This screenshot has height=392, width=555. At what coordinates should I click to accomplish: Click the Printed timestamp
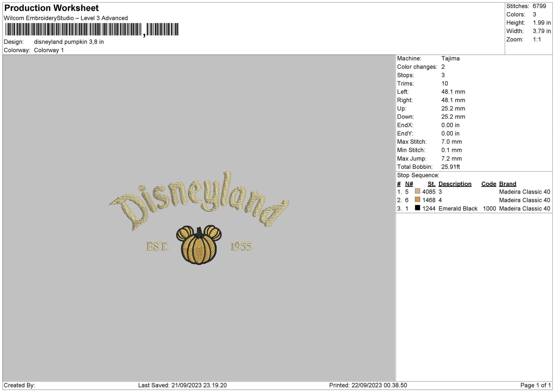click(x=368, y=385)
